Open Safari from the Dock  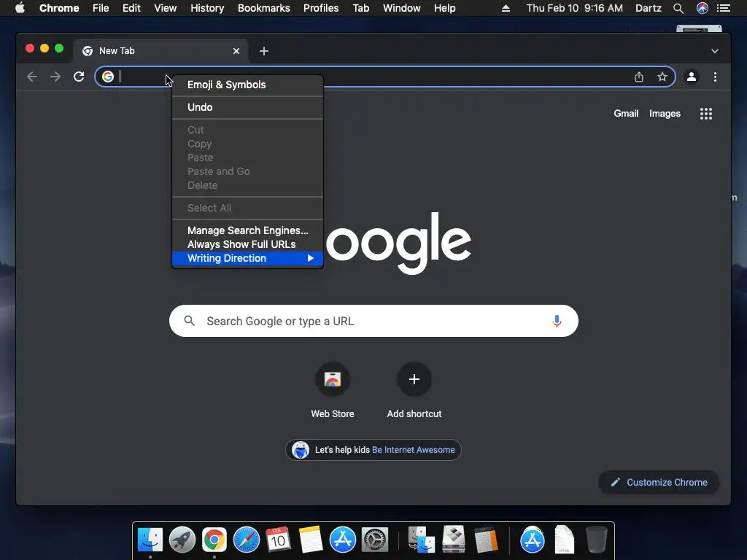click(247, 540)
